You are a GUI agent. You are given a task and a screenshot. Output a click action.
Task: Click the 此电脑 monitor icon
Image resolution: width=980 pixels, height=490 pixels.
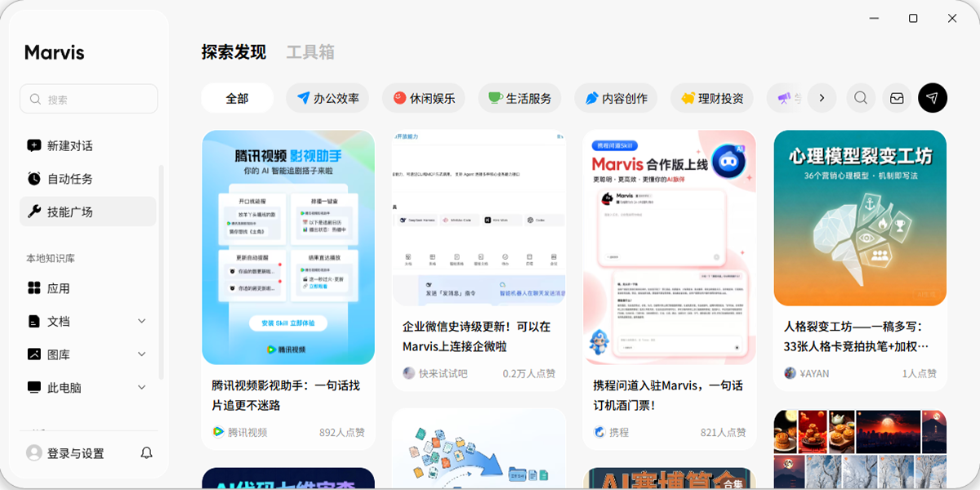[x=34, y=387]
